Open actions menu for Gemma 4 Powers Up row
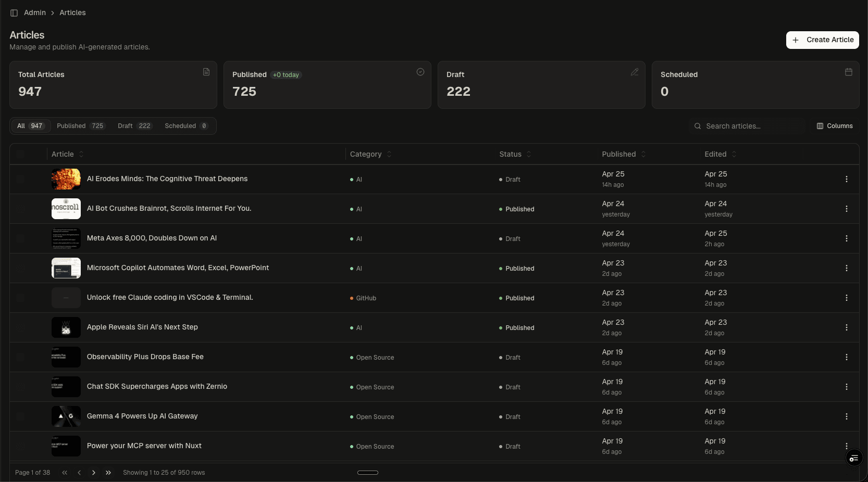The image size is (868, 482). [x=846, y=416]
